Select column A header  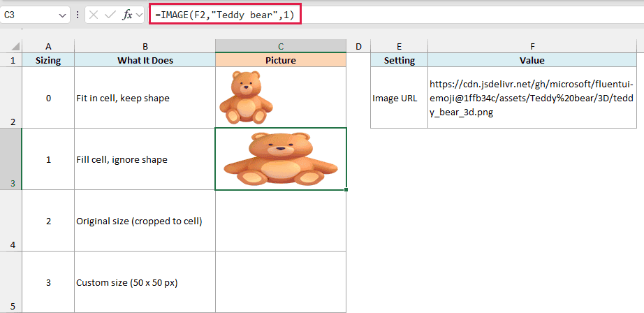point(48,46)
